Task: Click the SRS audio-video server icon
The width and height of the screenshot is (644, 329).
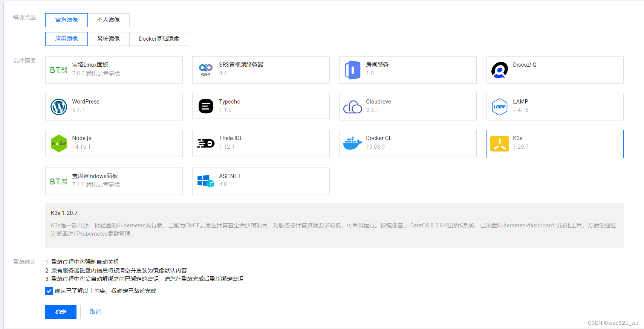Action: pos(206,70)
